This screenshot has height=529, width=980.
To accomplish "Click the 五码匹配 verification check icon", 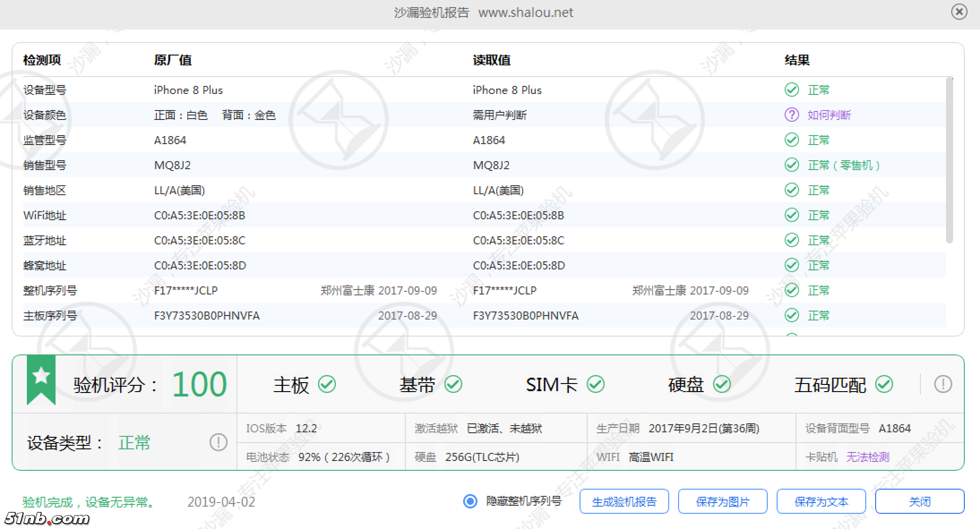I will (x=884, y=384).
